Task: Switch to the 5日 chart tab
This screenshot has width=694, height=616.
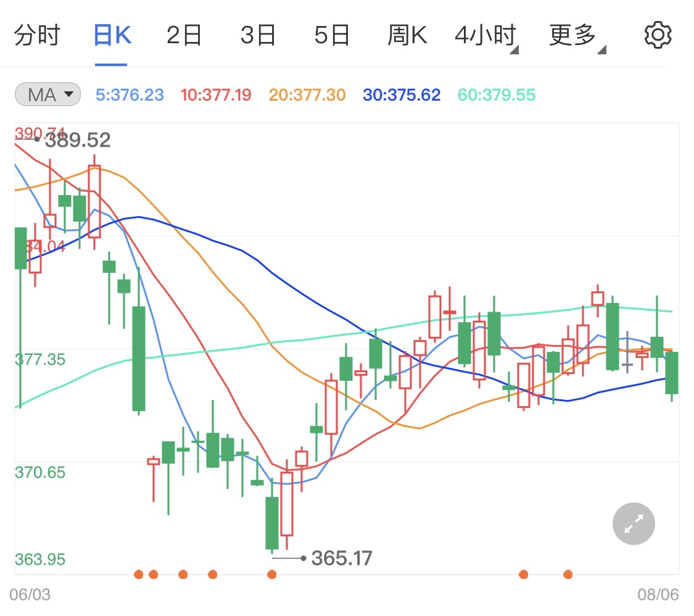Action: click(x=332, y=35)
